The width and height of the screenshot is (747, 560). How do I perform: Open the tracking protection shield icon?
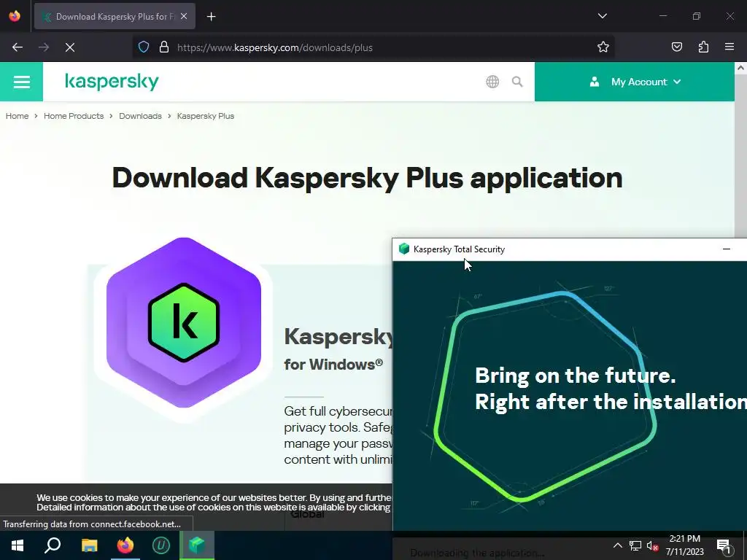click(x=144, y=47)
